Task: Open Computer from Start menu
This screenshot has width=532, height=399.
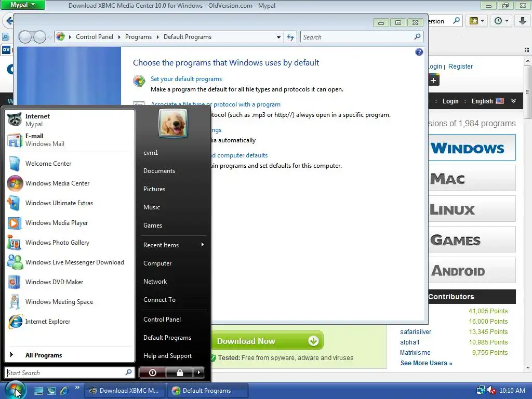Action: pyautogui.click(x=174, y=263)
